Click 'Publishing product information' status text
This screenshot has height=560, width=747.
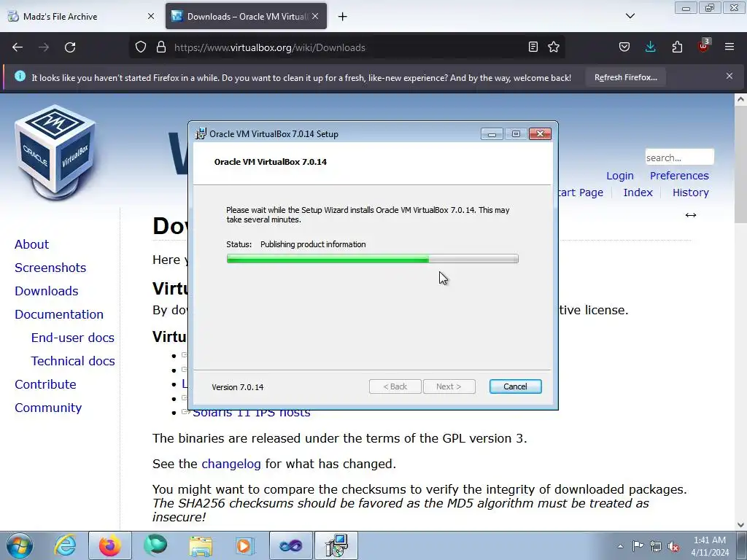pyautogui.click(x=313, y=244)
